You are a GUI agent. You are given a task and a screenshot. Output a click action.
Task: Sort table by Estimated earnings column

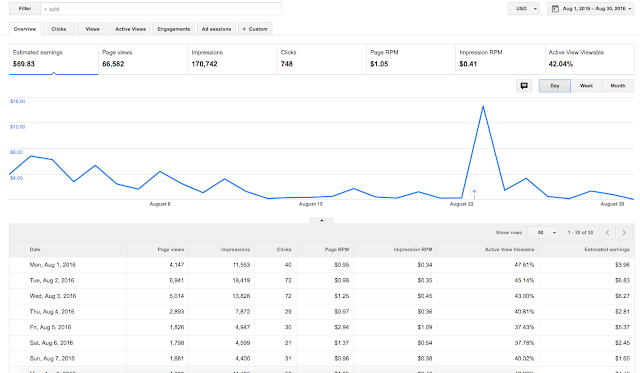pyautogui.click(x=607, y=249)
